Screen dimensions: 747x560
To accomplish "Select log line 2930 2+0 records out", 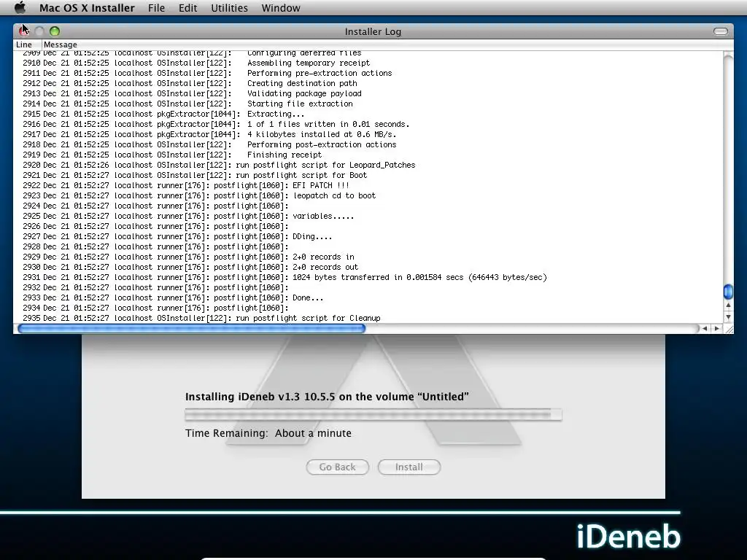I will pyautogui.click(x=368, y=267).
